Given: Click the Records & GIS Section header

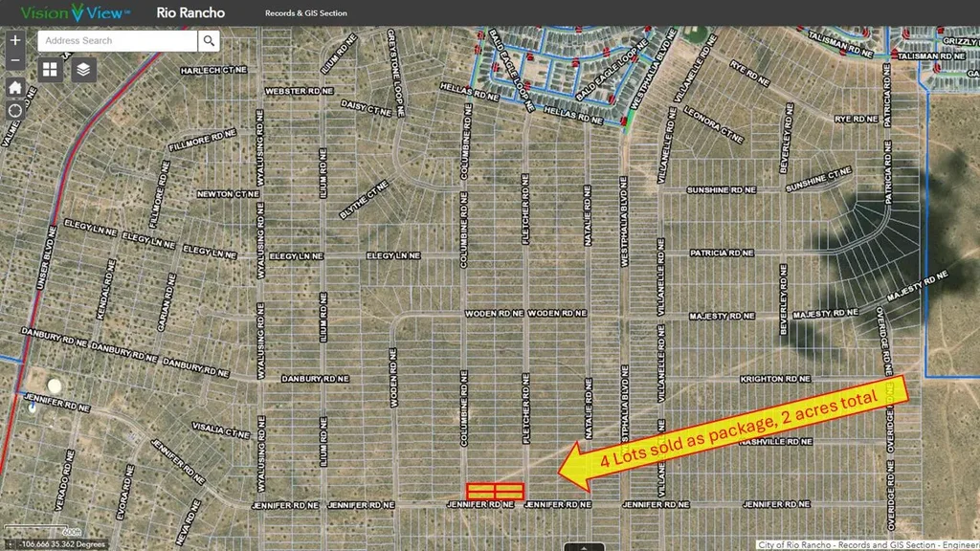Looking at the screenshot, I should point(306,13).
